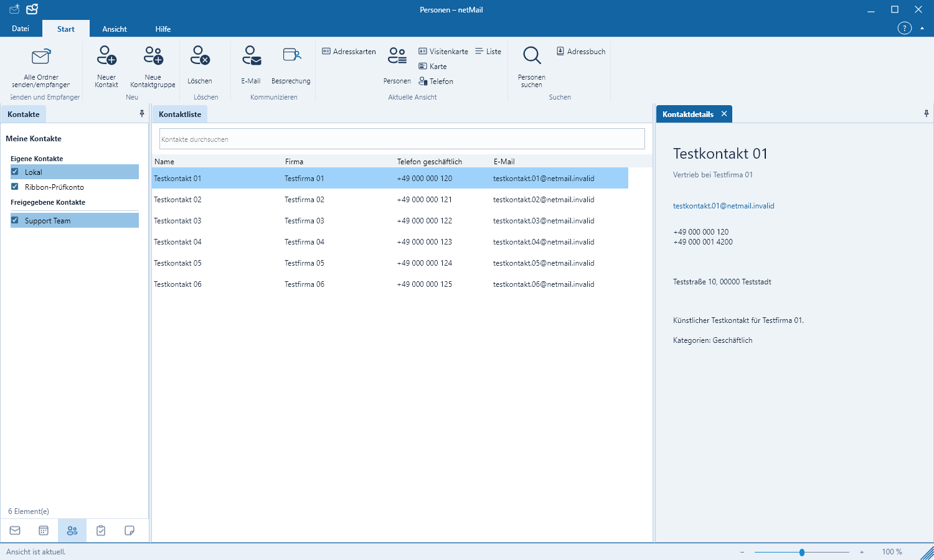Pin the Kontakte side panel
This screenshot has height=560, width=934.
coord(142,113)
